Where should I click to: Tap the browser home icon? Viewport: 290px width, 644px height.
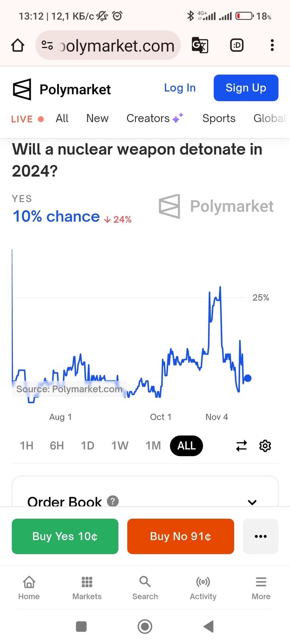coord(18,46)
